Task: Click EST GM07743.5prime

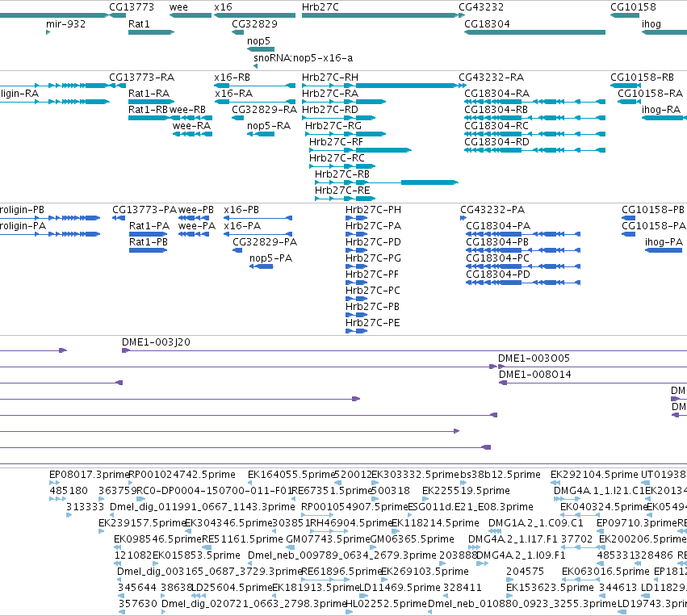Action: [328, 540]
